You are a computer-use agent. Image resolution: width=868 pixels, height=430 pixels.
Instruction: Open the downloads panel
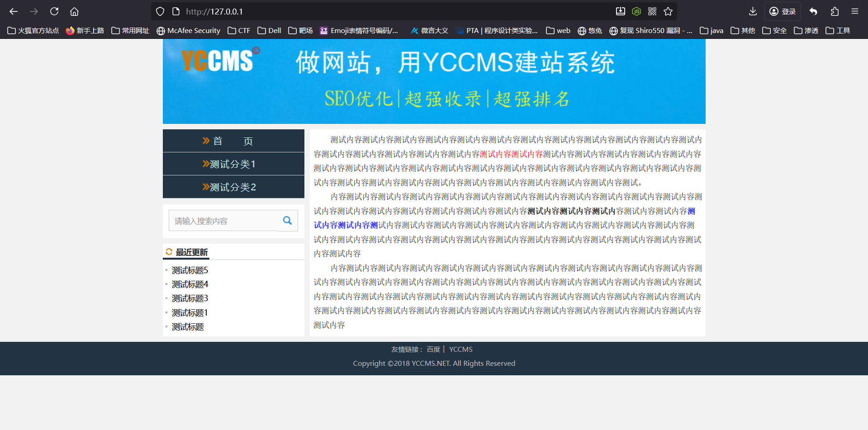[x=753, y=11]
